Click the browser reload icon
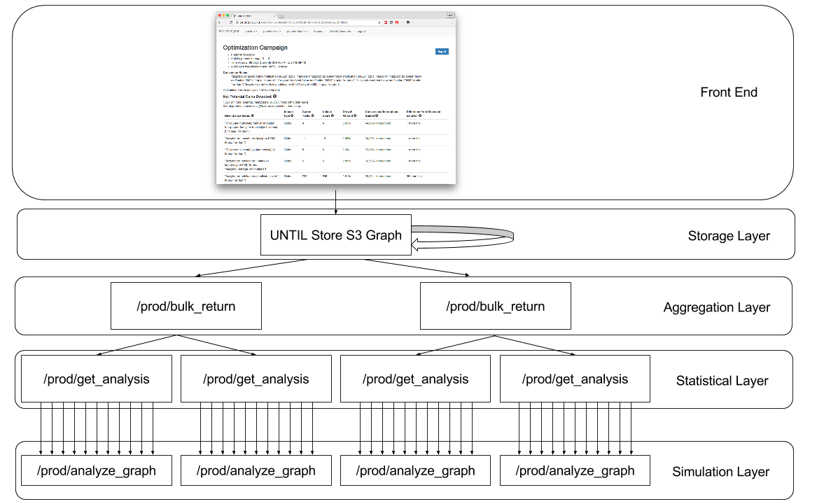This screenshot has height=504, width=817. pyautogui.click(x=231, y=22)
